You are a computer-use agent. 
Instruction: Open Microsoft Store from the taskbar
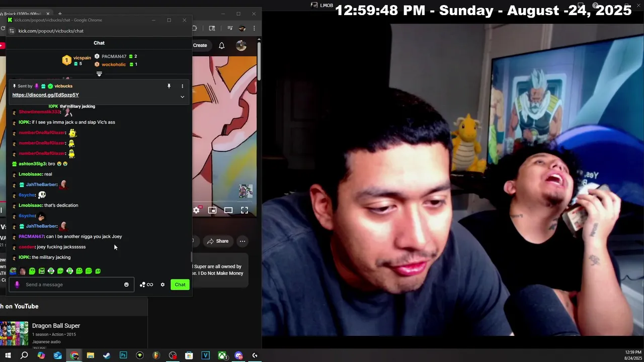coord(189,355)
